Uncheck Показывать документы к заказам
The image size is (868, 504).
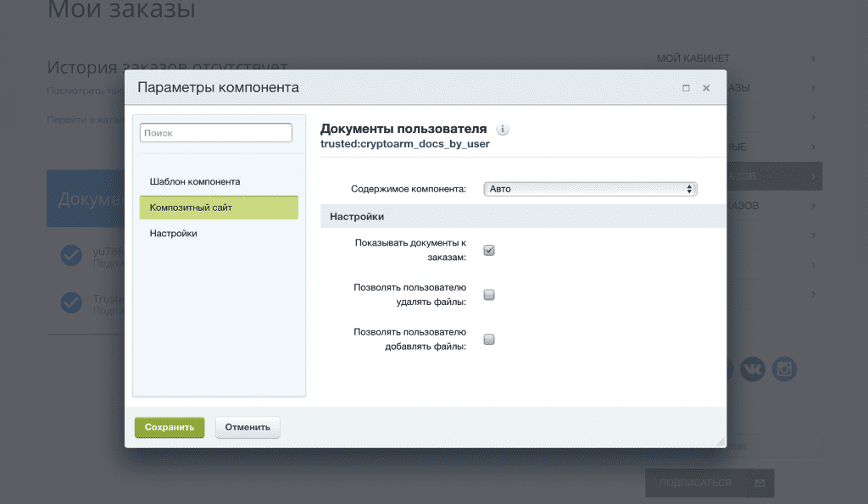pos(489,250)
